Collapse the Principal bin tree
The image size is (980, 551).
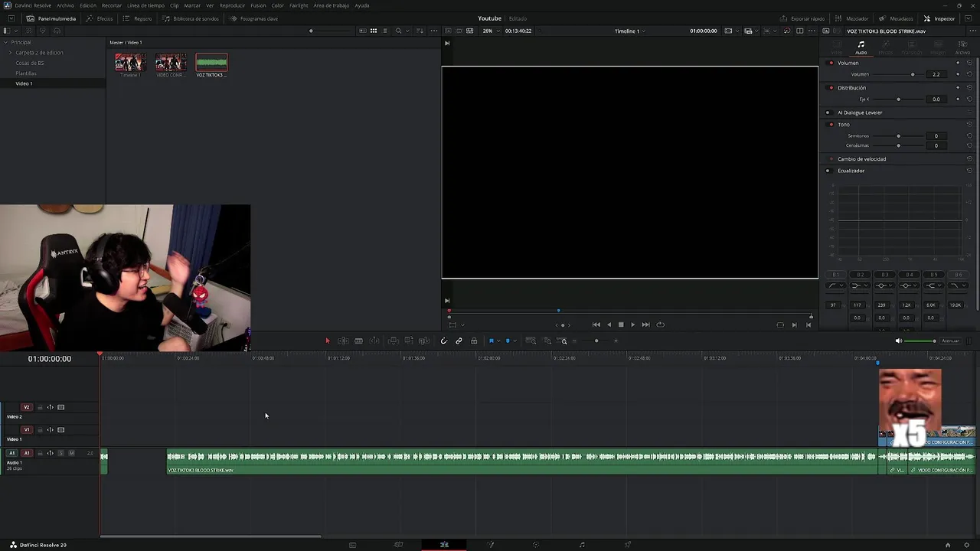pyautogui.click(x=6, y=42)
